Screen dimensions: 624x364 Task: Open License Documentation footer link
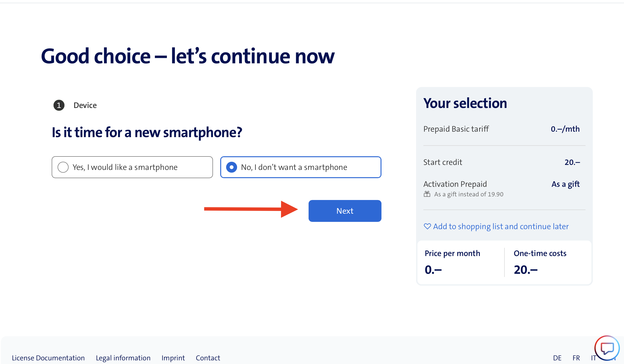(x=48, y=358)
